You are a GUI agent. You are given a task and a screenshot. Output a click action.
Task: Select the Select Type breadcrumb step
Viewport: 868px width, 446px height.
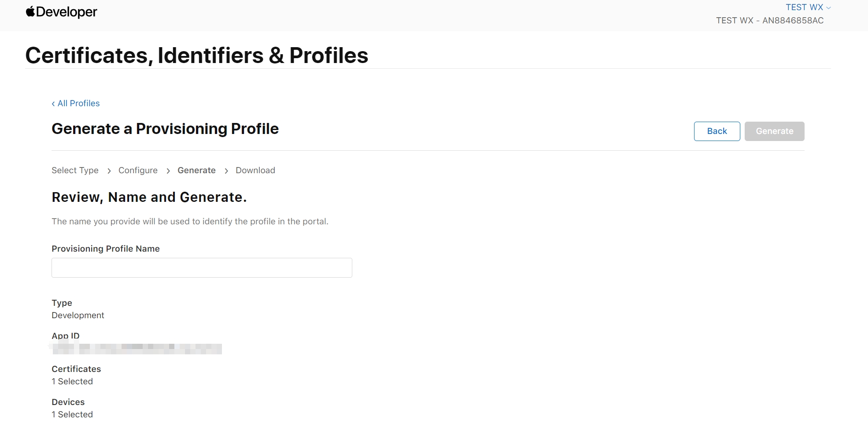pos(75,170)
